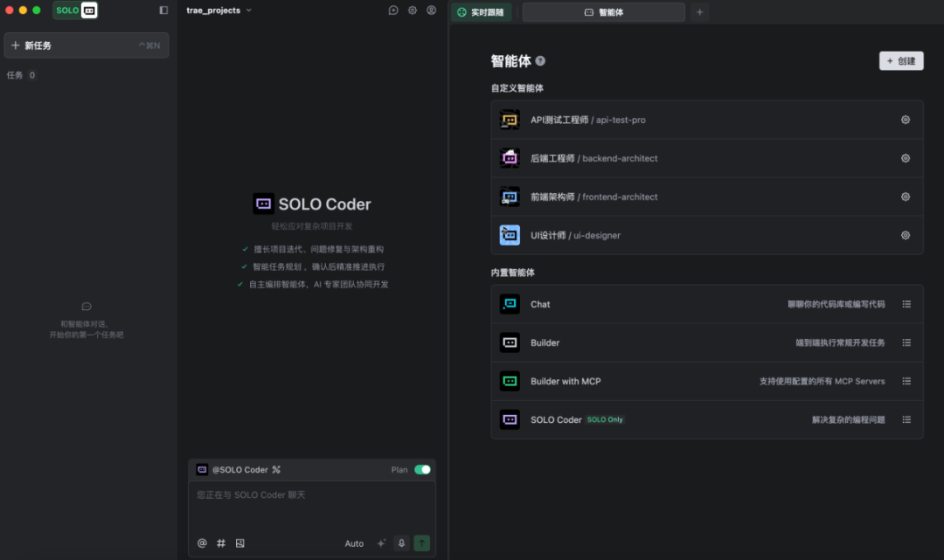Click the 创建 button to create agent

[x=901, y=60]
